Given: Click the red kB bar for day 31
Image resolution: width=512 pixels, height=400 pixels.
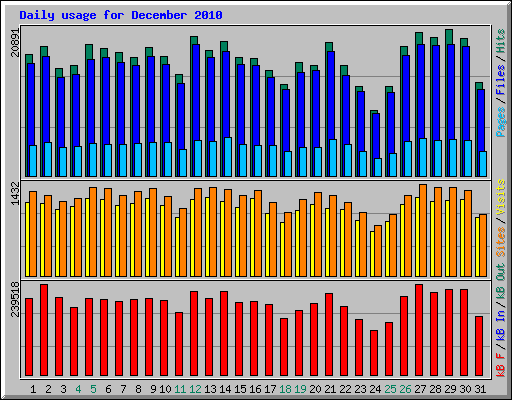Looking at the screenshot, I should [479, 346].
